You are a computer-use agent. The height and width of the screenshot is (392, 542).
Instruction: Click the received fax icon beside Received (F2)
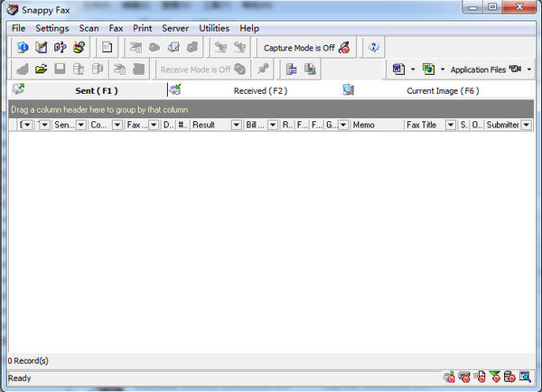point(175,89)
